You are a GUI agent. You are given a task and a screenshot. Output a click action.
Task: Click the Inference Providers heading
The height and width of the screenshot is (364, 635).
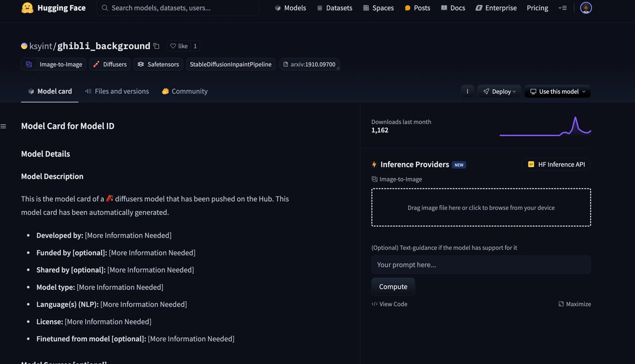click(414, 165)
